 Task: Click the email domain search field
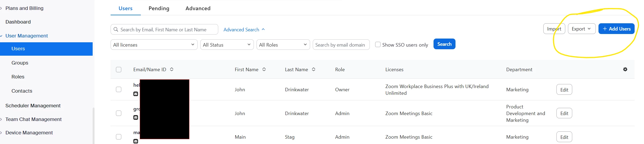click(x=341, y=45)
